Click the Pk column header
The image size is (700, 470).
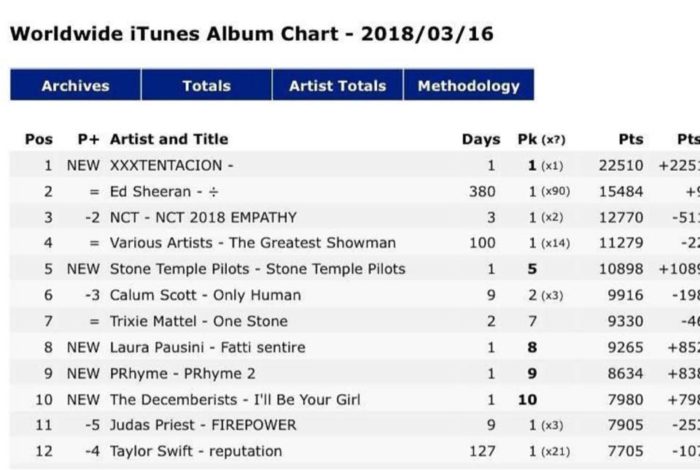540,139
